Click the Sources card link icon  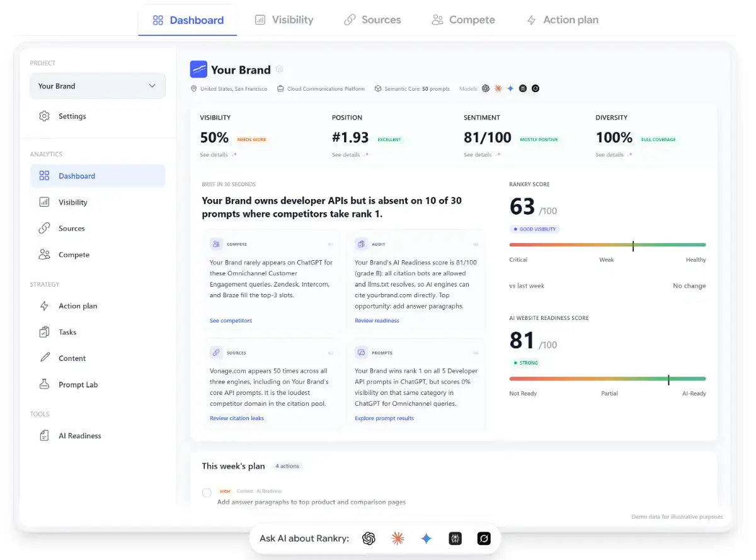217,353
